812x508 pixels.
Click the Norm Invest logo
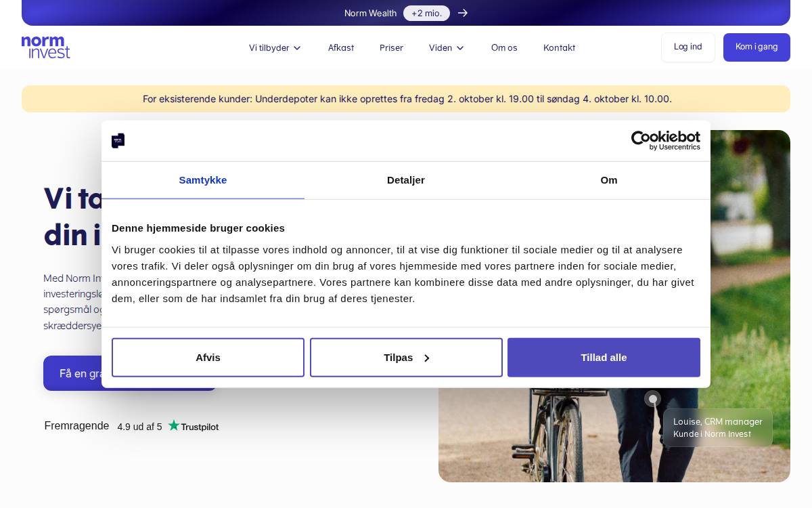[46, 47]
